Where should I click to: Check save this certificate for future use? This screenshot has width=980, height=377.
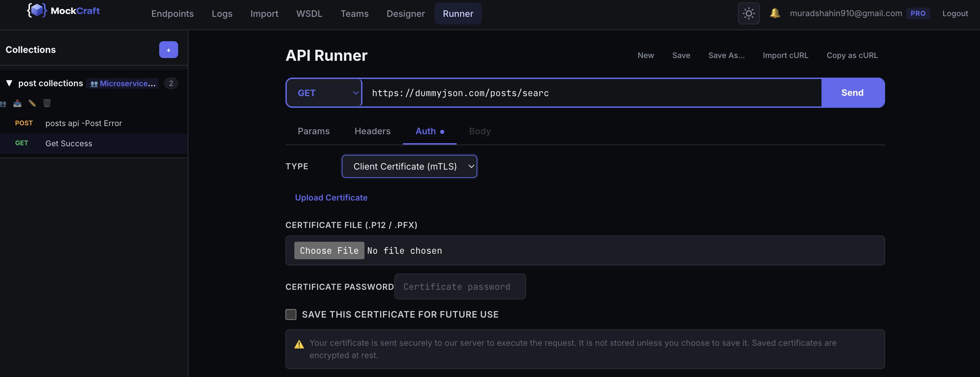(291, 314)
